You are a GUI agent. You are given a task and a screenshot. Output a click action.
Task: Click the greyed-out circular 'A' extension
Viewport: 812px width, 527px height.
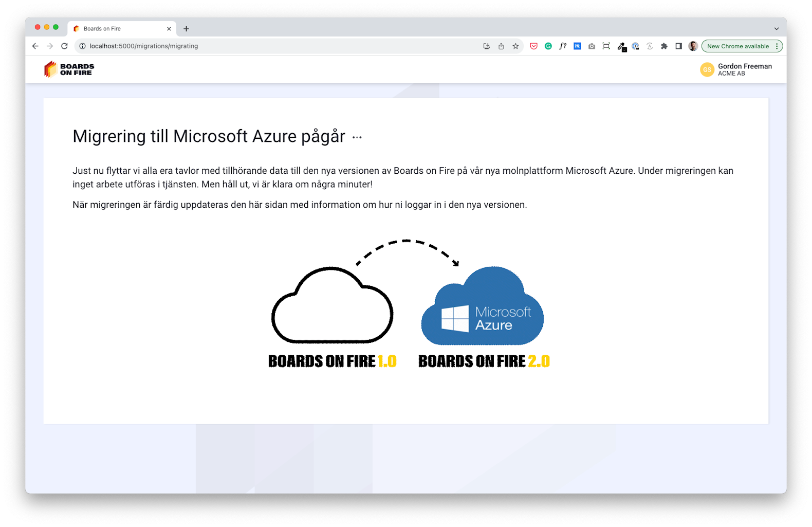[650, 46]
